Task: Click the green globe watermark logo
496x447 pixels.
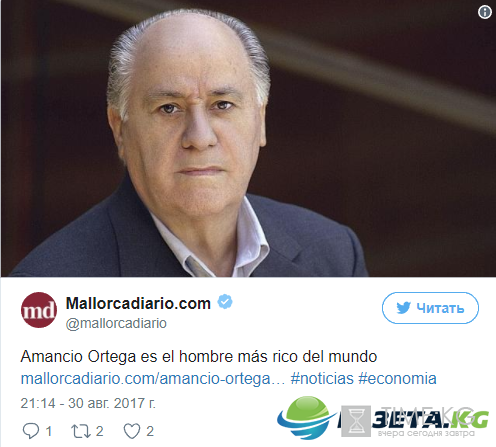Action: (306, 417)
